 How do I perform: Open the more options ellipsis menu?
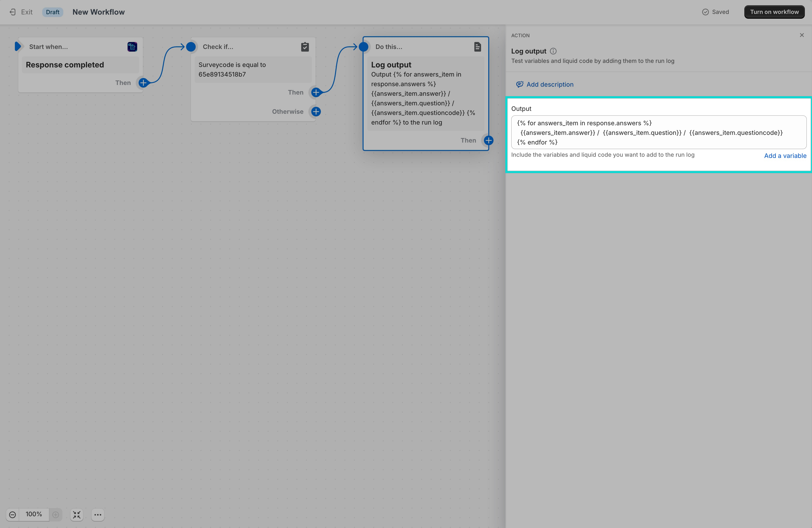coord(98,515)
